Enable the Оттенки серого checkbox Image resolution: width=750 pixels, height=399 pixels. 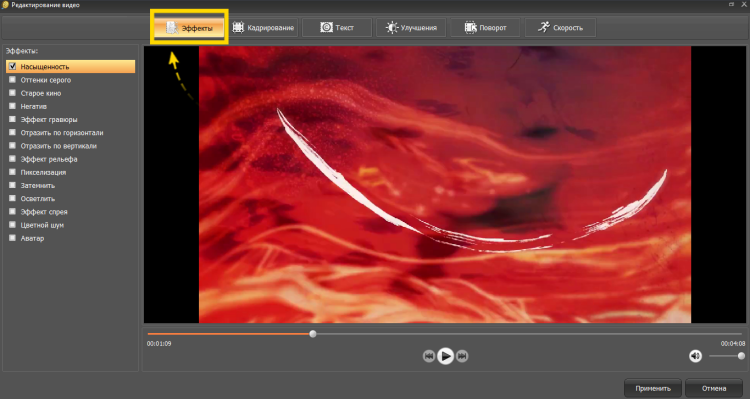tap(12, 80)
